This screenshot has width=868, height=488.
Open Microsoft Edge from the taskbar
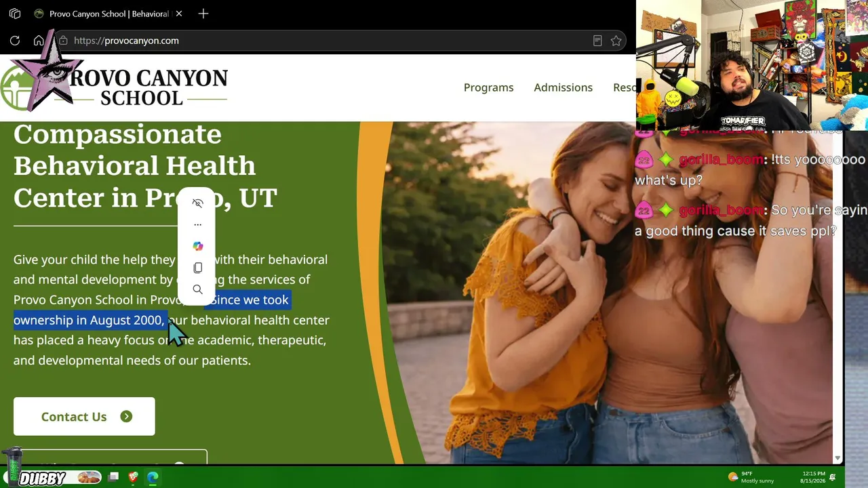[153, 477]
